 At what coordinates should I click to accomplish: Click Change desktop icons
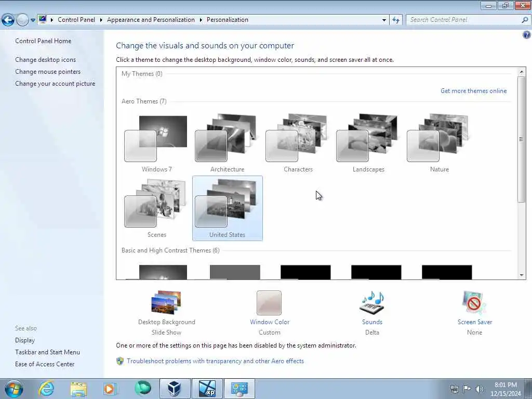point(46,60)
